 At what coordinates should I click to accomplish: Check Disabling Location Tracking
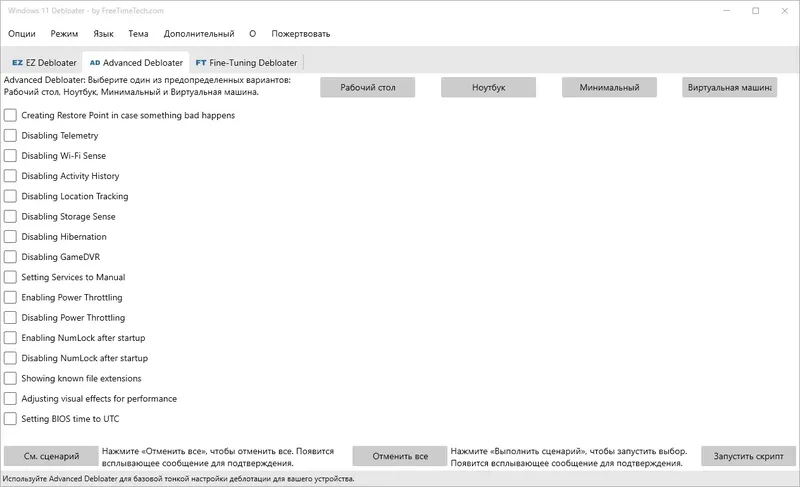[10, 196]
